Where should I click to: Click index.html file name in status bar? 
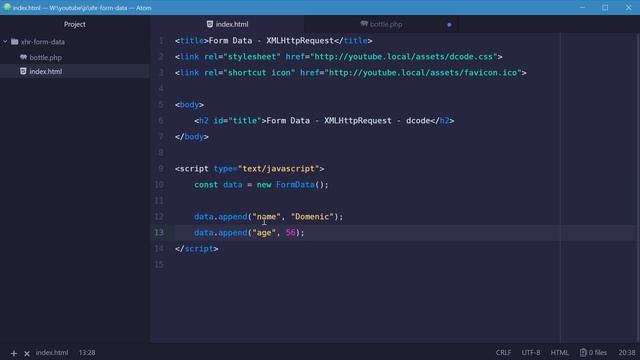click(x=52, y=353)
